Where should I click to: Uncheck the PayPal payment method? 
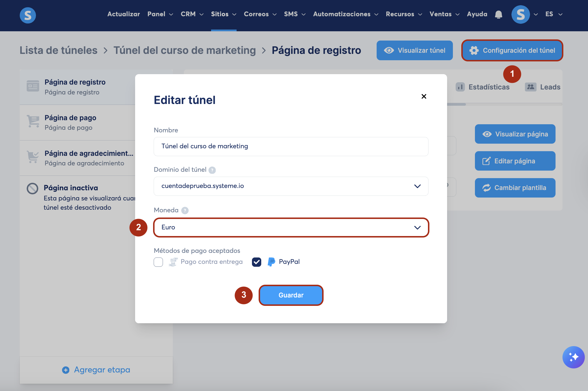click(256, 262)
